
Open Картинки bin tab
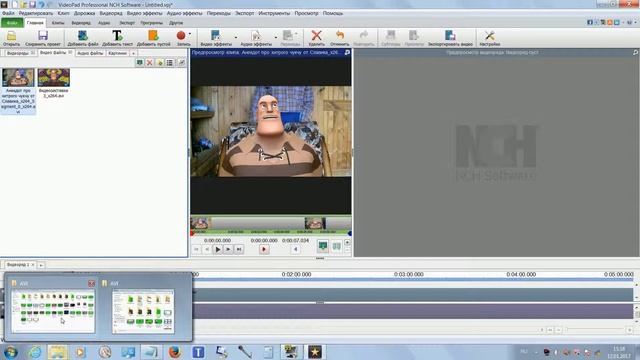tap(118, 53)
